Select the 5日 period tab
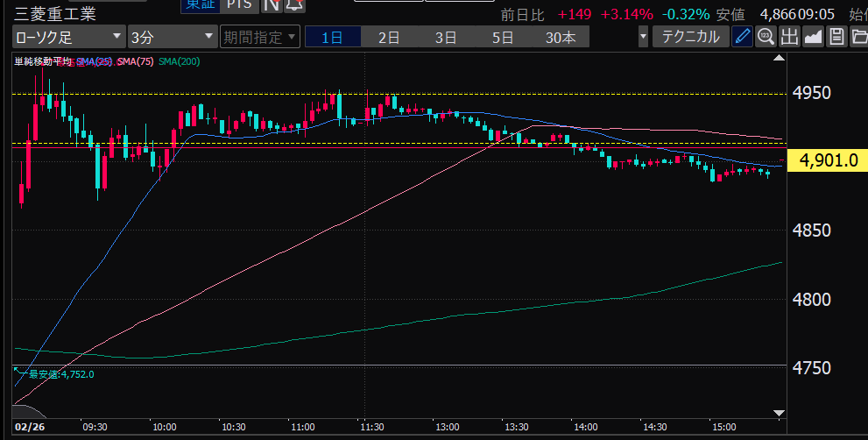 point(503,37)
